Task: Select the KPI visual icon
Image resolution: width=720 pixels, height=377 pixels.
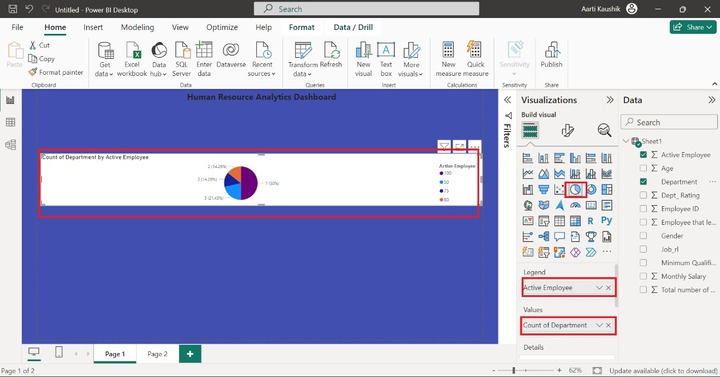Action: (528, 221)
